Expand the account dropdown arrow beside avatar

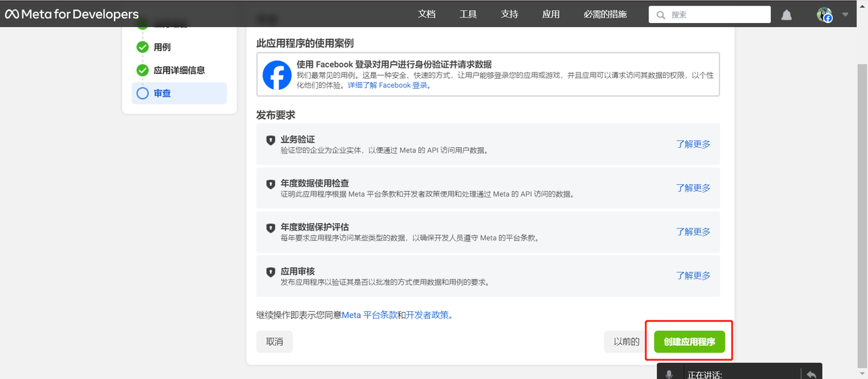point(845,14)
